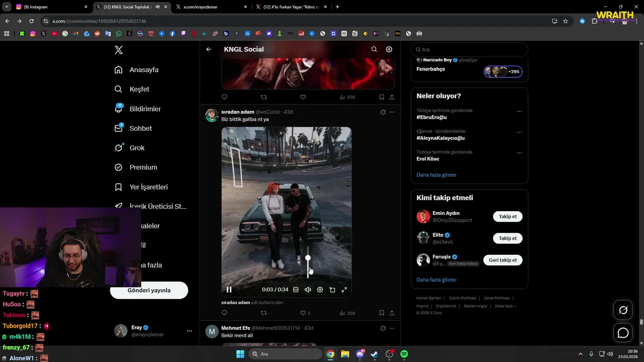Open #EbruEroğlu trending topic
Screen dimensions: 644x362
tap(432, 117)
